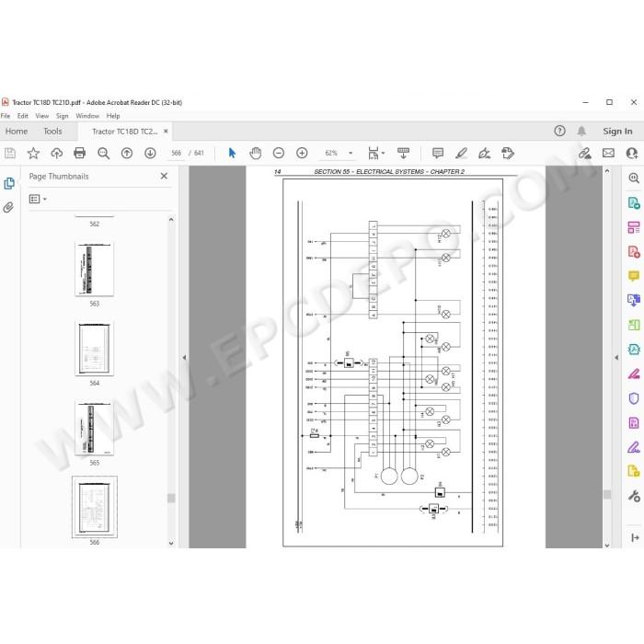This screenshot has width=644, height=644.
Task: Click document scrollbar down arrow
Action: 607,545
